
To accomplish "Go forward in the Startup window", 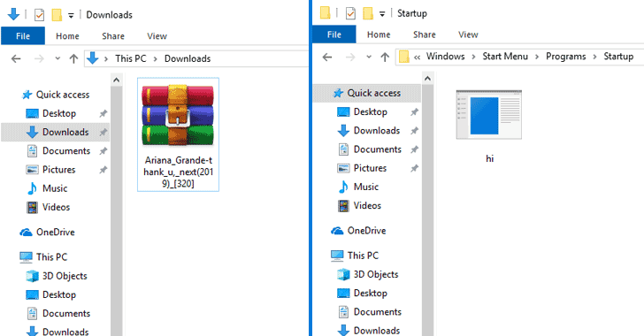I will 350,57.
